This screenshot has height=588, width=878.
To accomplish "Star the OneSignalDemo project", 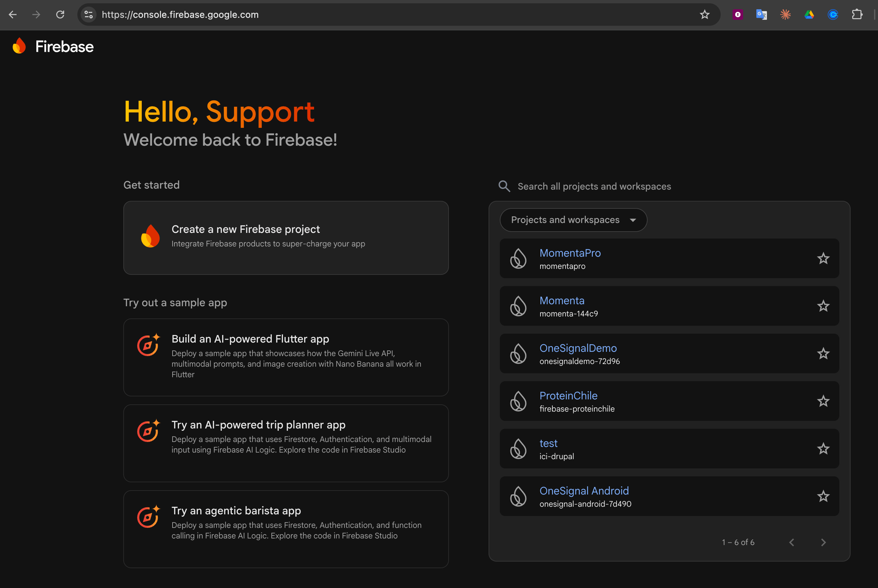I will coord(823,353).
